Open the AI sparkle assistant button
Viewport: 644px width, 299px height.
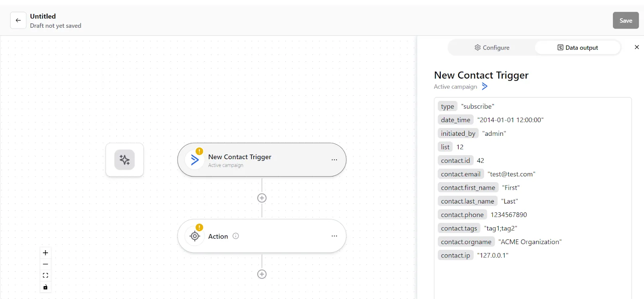coord(125,160)
